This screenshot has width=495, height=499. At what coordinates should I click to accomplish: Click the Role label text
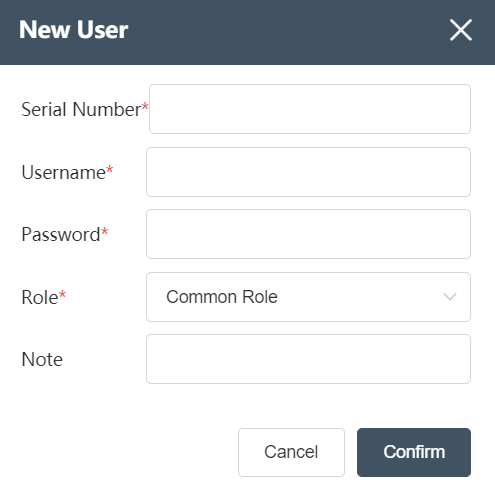[40, 297]
